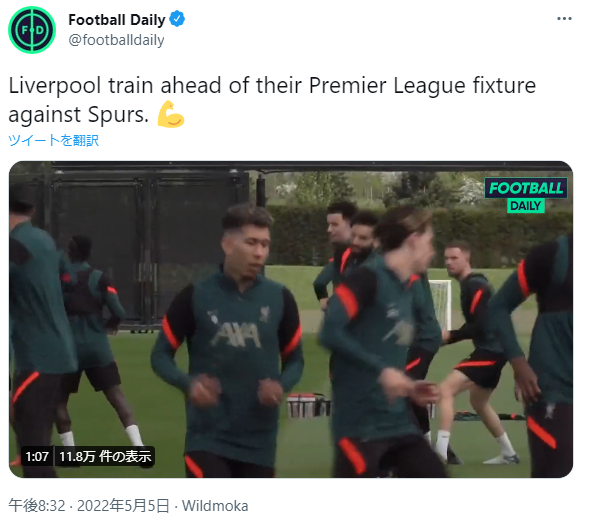This screenshot has height=527, width=589.
Task: Open the tweet timestamp 午後8:32
Action: [37, 506]
